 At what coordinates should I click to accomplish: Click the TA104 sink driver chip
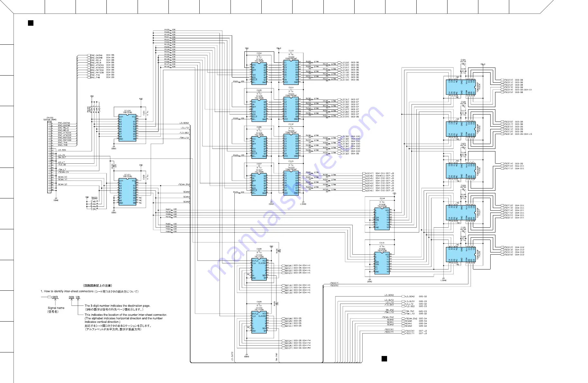(x=461, y=87)
